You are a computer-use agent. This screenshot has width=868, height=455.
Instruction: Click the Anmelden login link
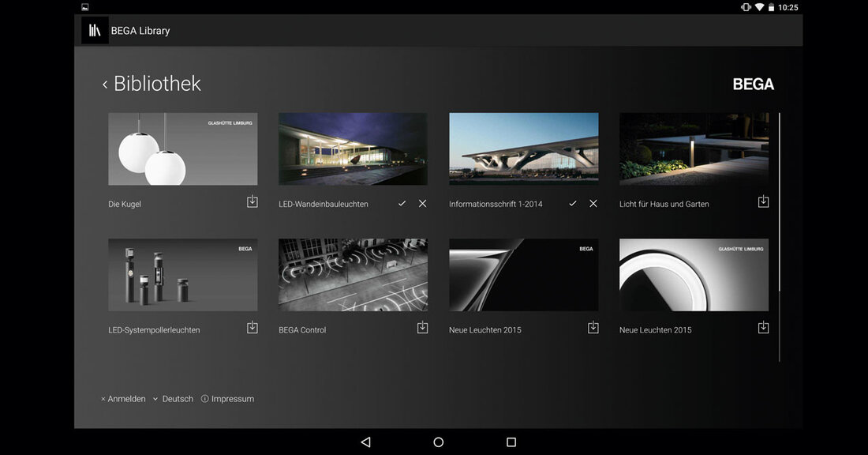[x=123, y=399]
